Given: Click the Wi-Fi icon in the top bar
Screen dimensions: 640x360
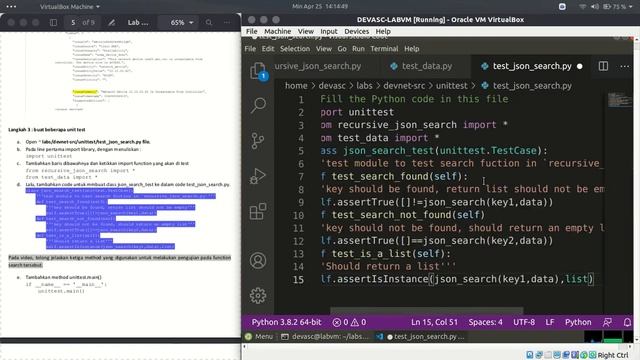Looking at the screenshot, I should pos(582,7).
